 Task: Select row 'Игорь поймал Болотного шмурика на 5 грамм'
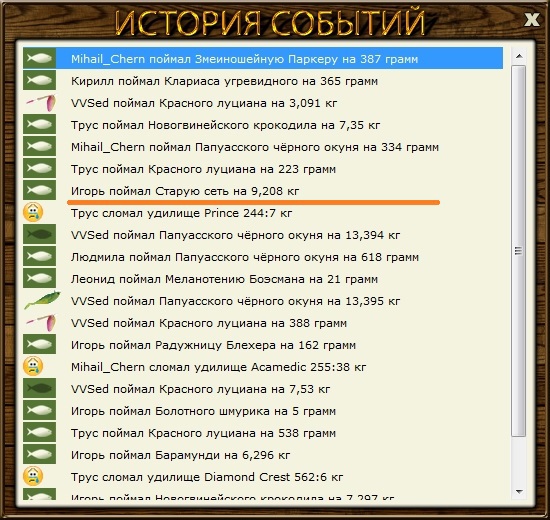tap(263, 410)
